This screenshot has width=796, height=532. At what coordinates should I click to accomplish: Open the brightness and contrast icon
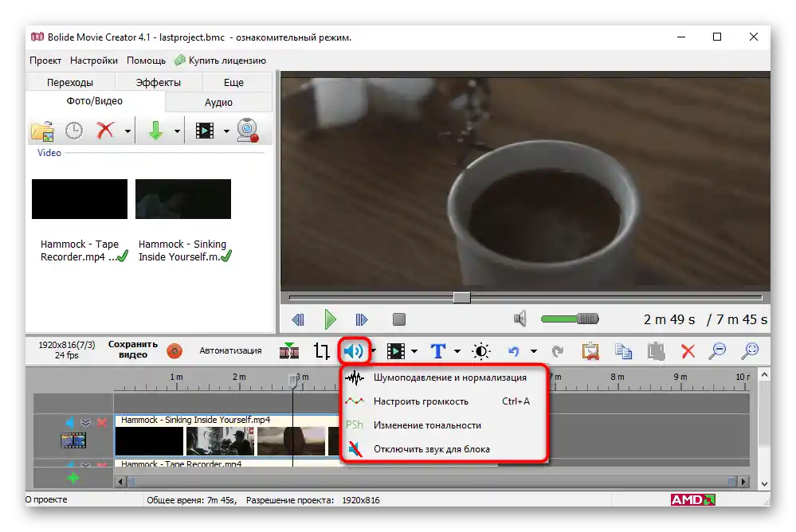480,350
